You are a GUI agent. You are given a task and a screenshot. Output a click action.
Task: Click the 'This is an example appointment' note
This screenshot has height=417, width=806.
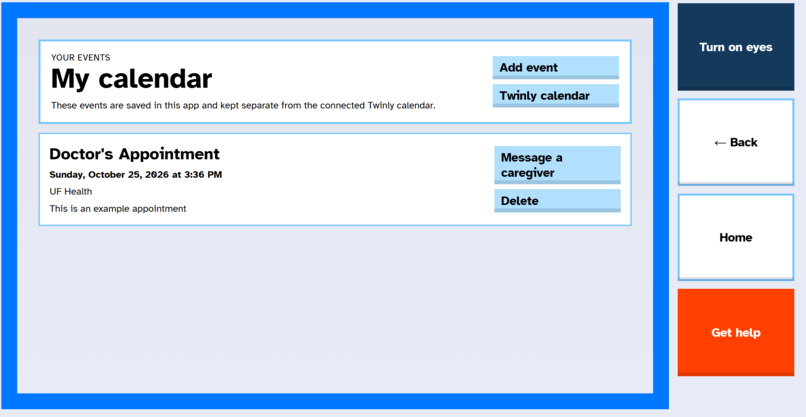point(118,209)
